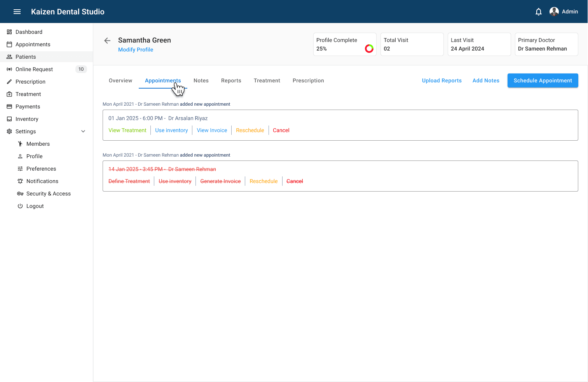Click the Dashboard grid icon
This screenshot has height=382, width=588.
pyautogui.click(x=9, y=32)
